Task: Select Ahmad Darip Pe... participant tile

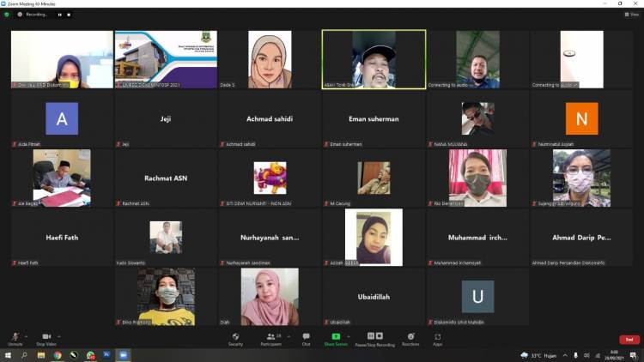Action: tap(581, 238)
